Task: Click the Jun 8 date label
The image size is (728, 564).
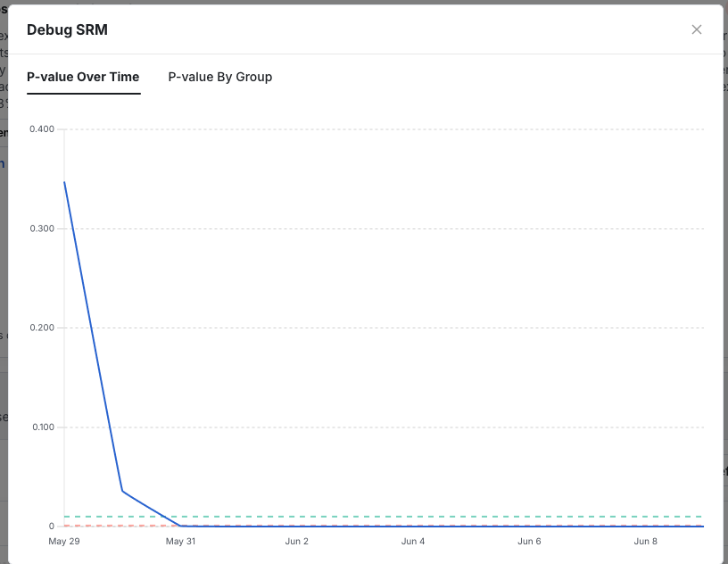Action: [645, 541]
